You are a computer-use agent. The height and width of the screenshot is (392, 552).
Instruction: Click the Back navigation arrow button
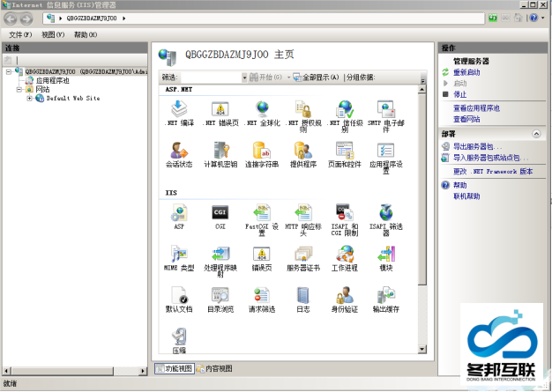coord(11,18)
